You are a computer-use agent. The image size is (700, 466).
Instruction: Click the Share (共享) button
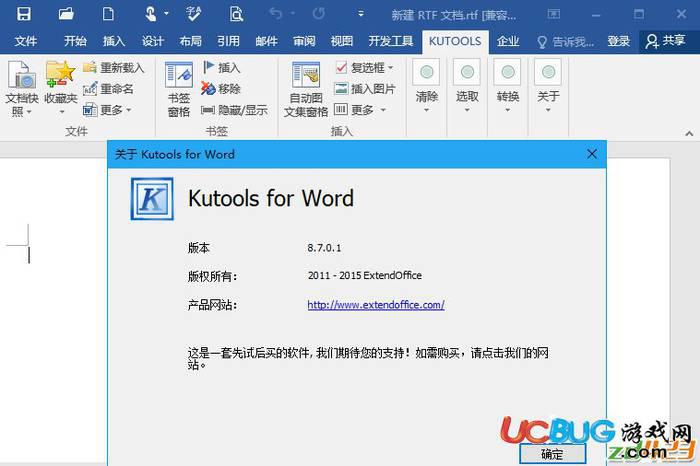665,42
